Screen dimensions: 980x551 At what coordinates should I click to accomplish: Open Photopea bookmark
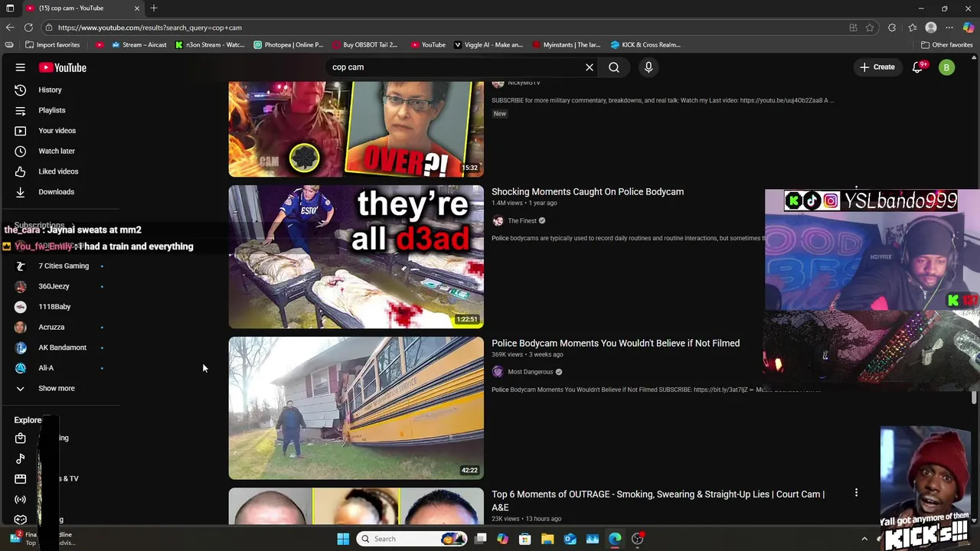[289, 44]
